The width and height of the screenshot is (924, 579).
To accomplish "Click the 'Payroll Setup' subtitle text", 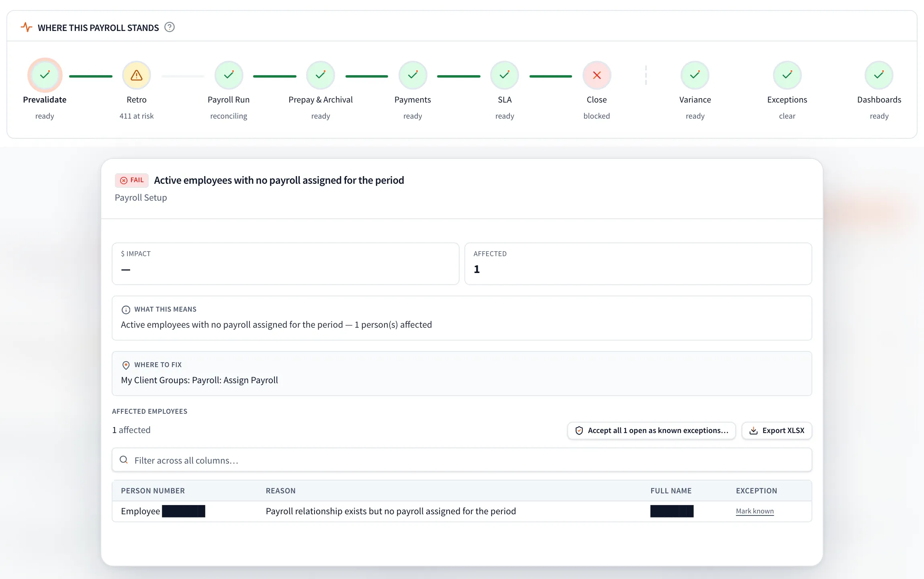I will click(x=141, y=197).
